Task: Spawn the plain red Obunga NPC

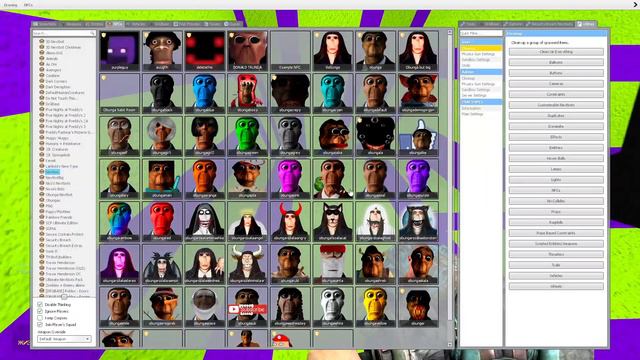Action: pos(162,222)
